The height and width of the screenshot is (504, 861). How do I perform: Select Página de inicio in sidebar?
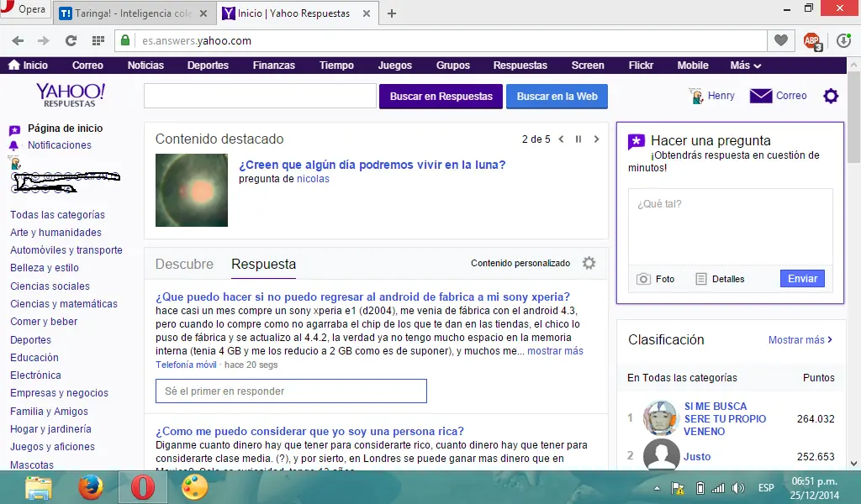65,129
